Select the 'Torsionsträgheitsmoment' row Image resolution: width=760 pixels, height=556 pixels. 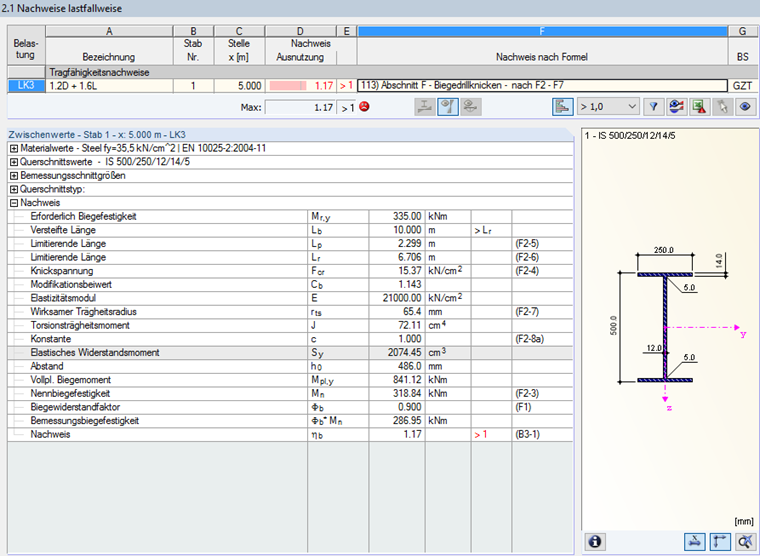pos(290,325)
